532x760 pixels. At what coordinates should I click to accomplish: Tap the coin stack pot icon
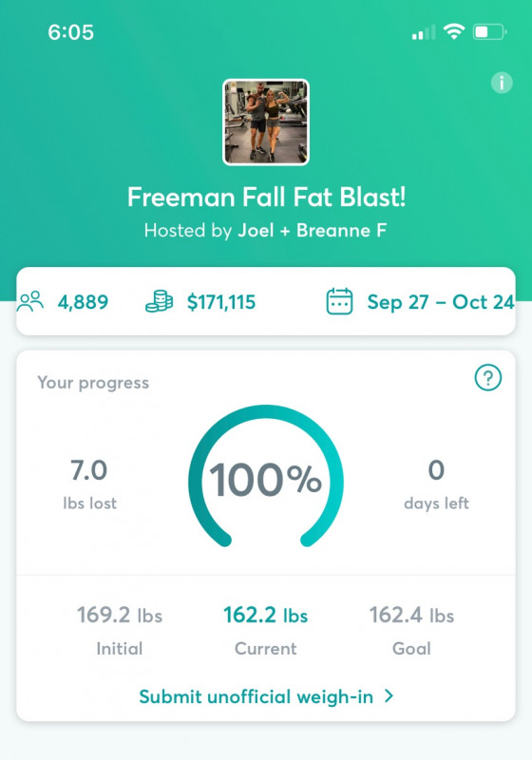point(159,301)
